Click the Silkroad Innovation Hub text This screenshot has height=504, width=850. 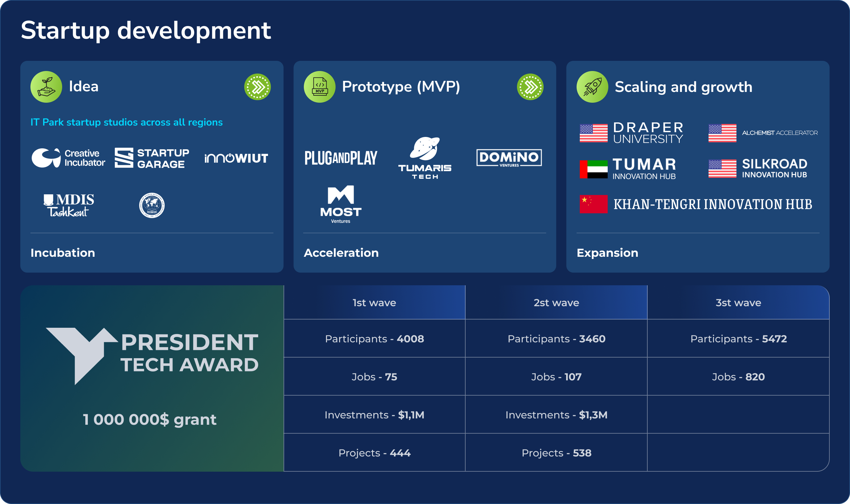[775, 168]
